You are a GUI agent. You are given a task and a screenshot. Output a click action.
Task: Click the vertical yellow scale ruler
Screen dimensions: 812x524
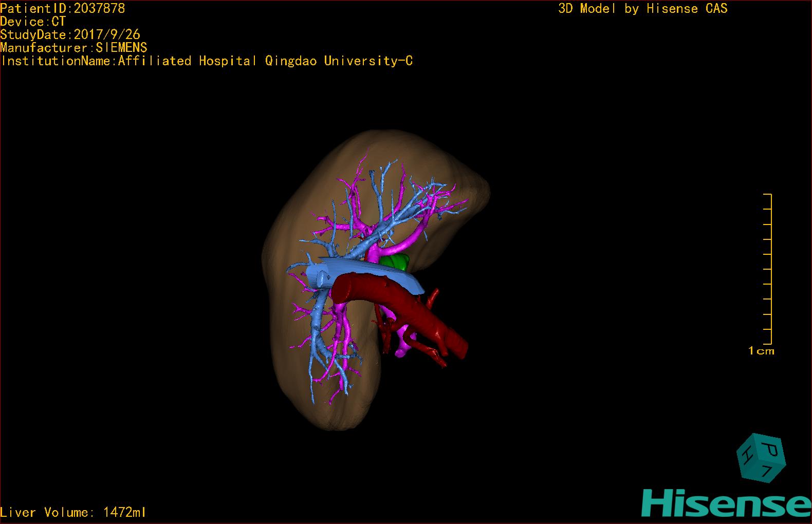tap(770, 269)
